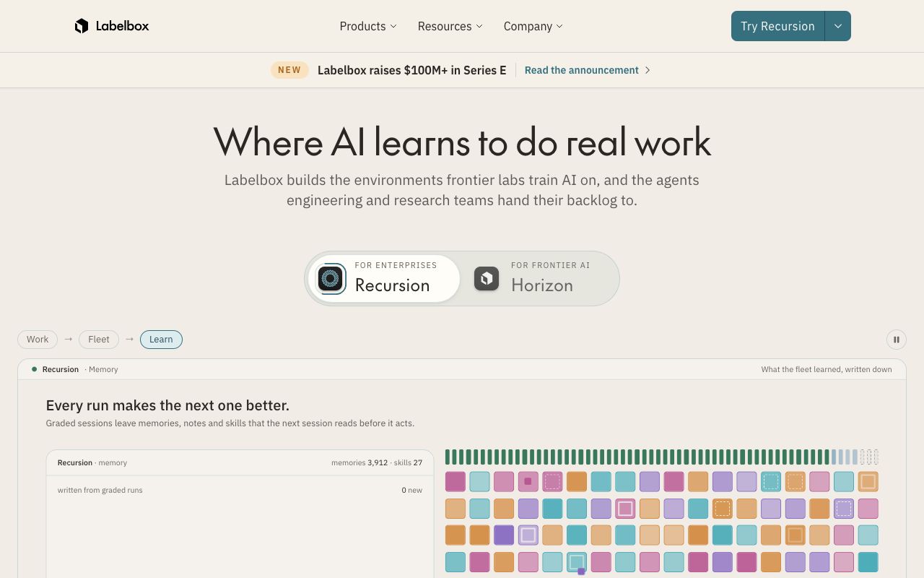Image resolution: width=924 pixels, height=578 pixels.
Task: Click the chevron after Read the announcement
Action: point(648,70)
